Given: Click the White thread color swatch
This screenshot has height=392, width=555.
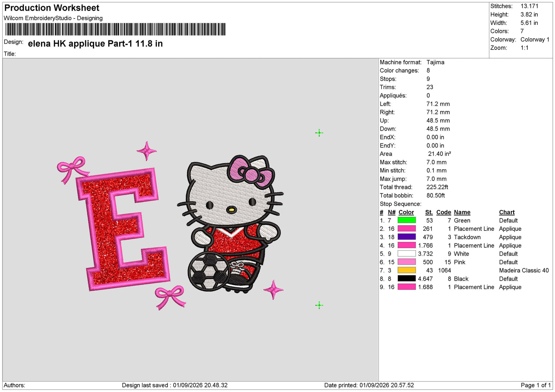Looking at the screenshot, I should (406, 254).
